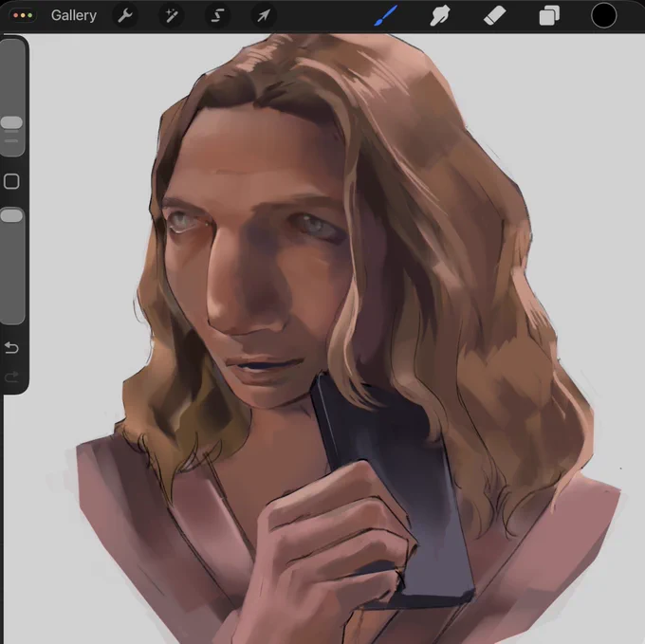
Task: Open the Adjustments magic wand menu
Action: [x=171, y=15]
